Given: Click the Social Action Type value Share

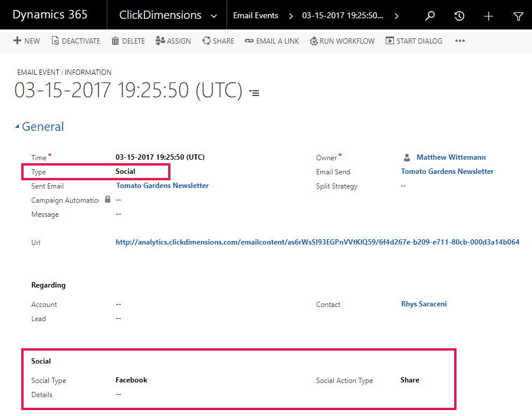Looking at the screenshot, I should coord(409,379).
